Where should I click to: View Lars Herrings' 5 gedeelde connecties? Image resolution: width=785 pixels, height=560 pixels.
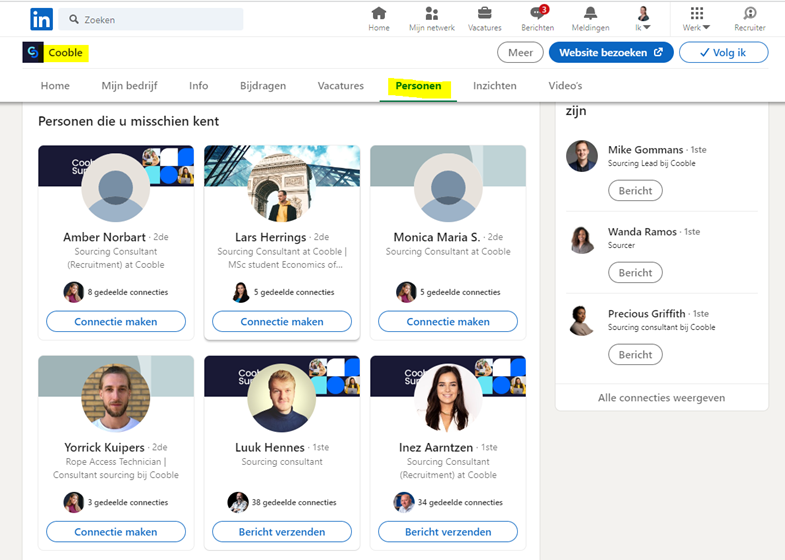click(x=294, y=292)
